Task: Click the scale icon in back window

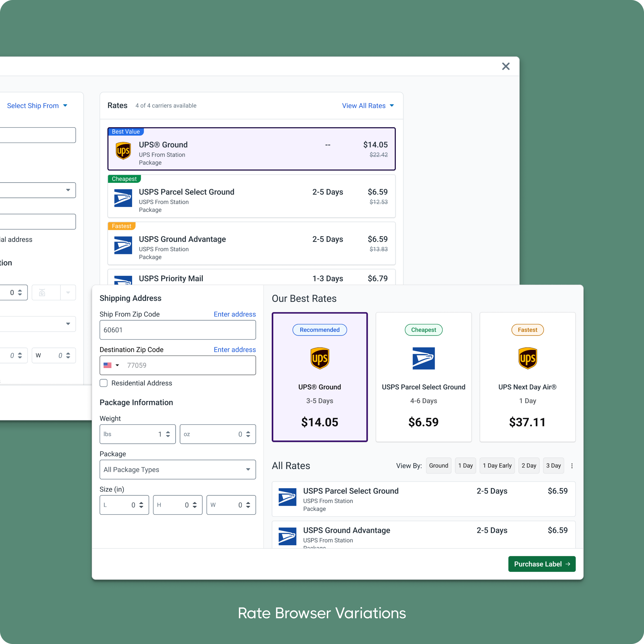Action: pos(42,293)
